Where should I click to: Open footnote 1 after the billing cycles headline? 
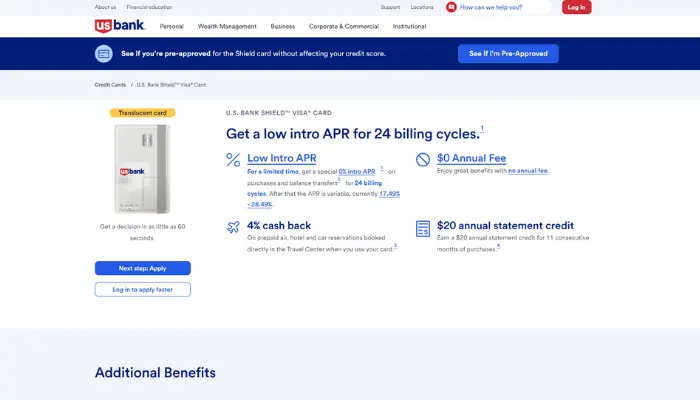[x=482, y=128]
